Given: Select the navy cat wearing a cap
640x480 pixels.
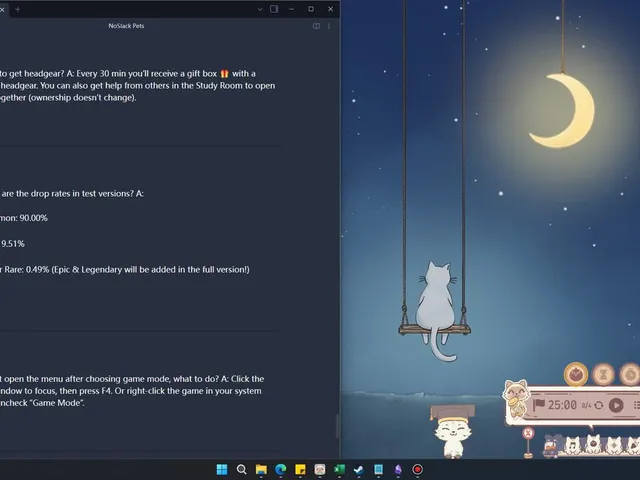Looking at the screenshot, I should (x=552, y=445).
